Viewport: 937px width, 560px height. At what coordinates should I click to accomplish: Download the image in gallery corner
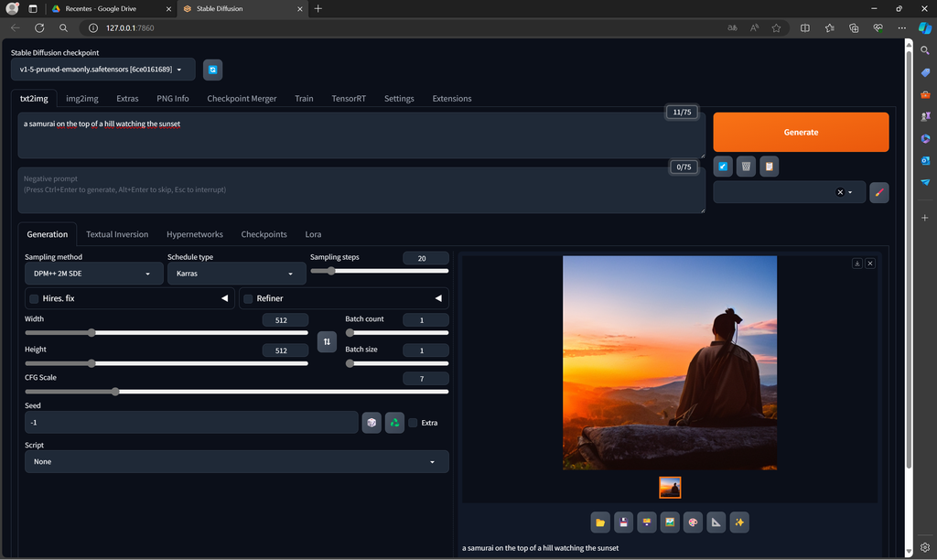point(856,263)
